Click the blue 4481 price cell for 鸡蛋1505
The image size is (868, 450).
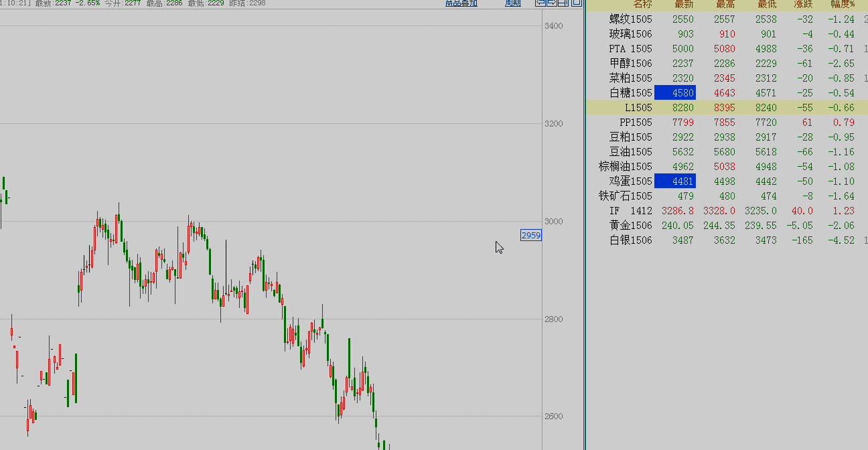(675, 181)
